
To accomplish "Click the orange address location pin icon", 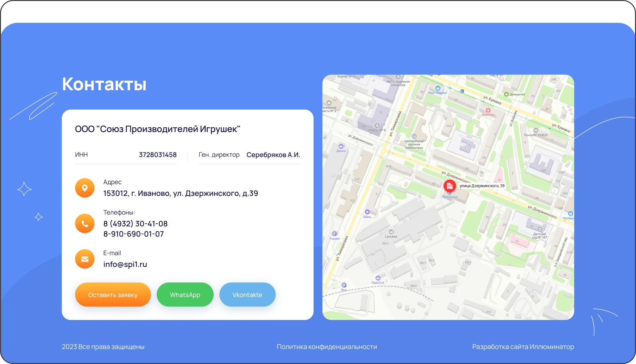I will click(x=85, y=188).
